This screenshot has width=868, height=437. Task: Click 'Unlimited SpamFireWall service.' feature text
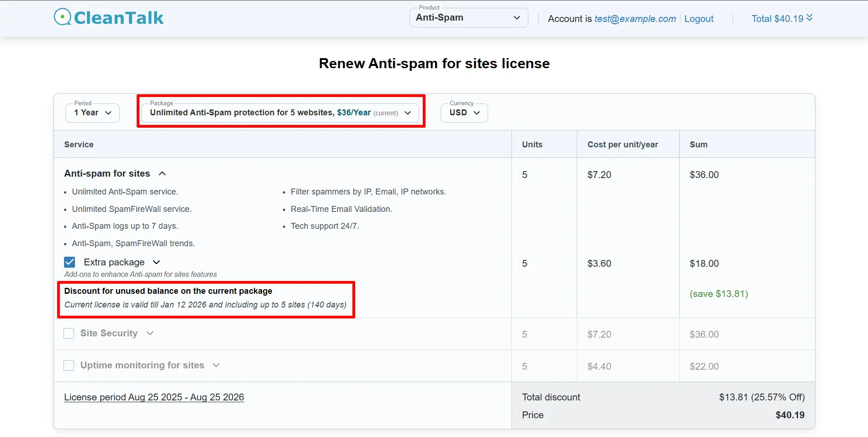pos(132,209)
